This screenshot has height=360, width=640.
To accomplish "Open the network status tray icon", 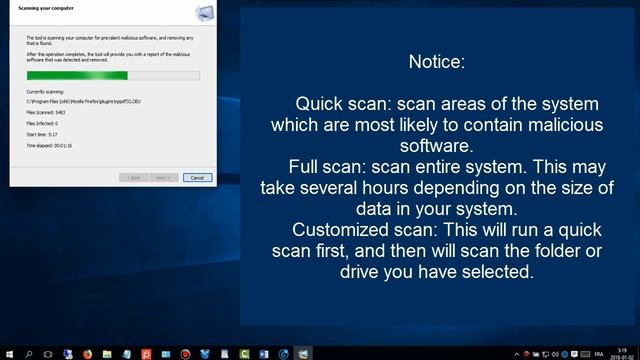I will click(545, 354).
